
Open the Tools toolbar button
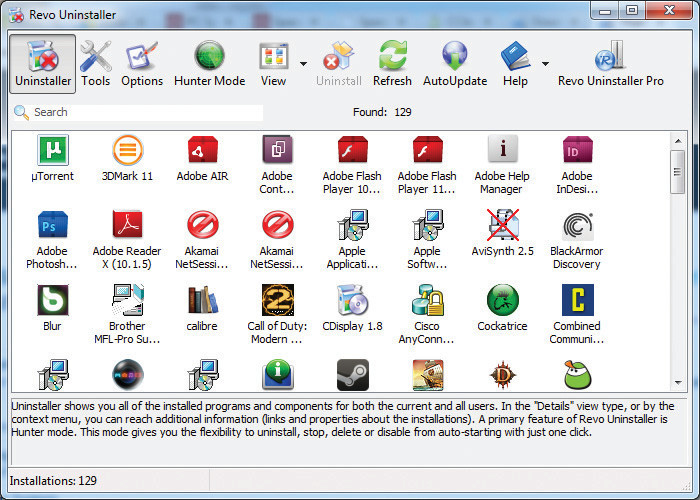coord(96,63)
